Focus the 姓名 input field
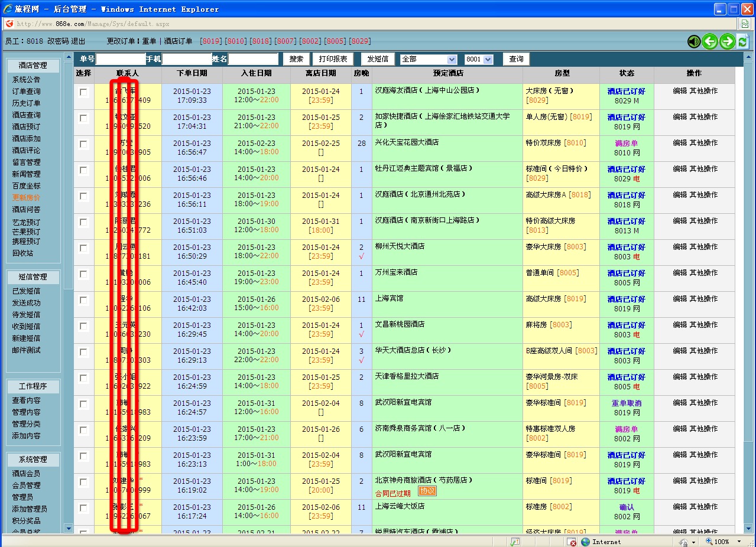The height and width of the screenshot is (547, 756). point(253,59)
